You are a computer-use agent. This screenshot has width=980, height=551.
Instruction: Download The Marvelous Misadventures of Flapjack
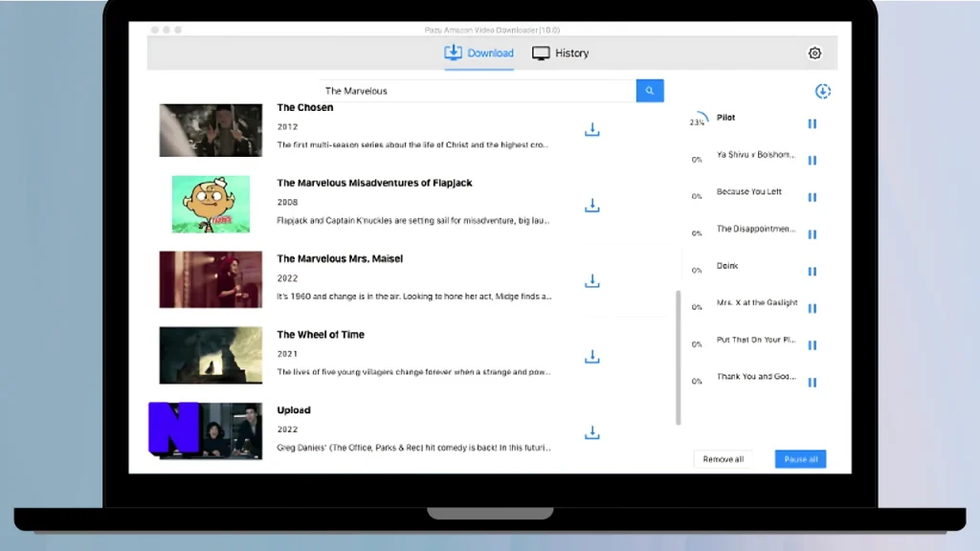tap(591, 205)
